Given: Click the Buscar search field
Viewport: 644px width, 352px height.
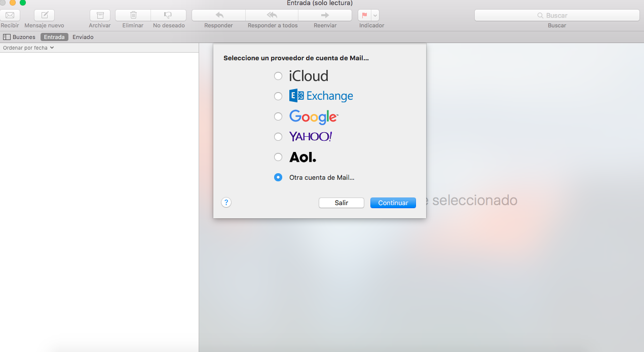Looking at the screenshot, I should 556,15.
